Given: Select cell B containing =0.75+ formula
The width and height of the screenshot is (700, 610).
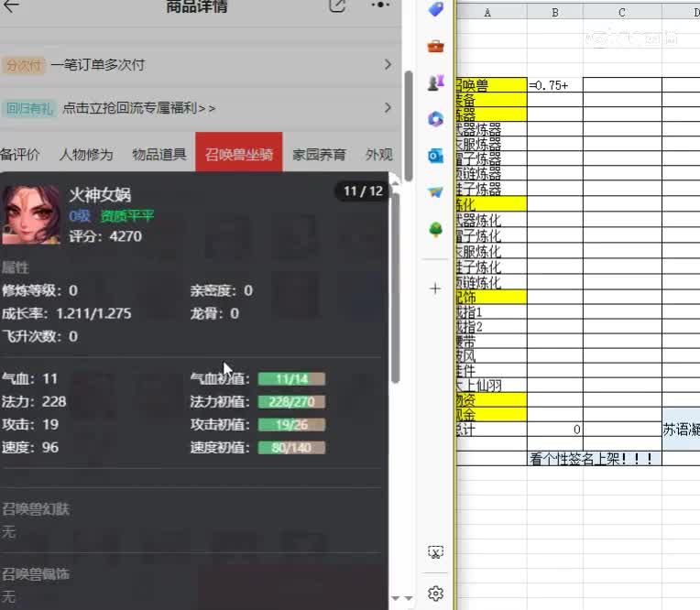Looking at the screenshot, I should [x=555, y=85].
